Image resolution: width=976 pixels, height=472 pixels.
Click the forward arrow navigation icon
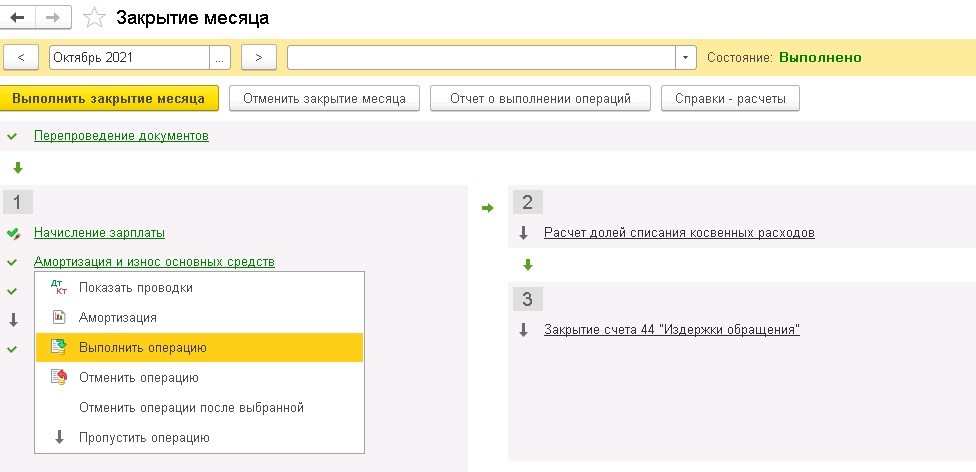pyautogui.click(x=54, y=17)
